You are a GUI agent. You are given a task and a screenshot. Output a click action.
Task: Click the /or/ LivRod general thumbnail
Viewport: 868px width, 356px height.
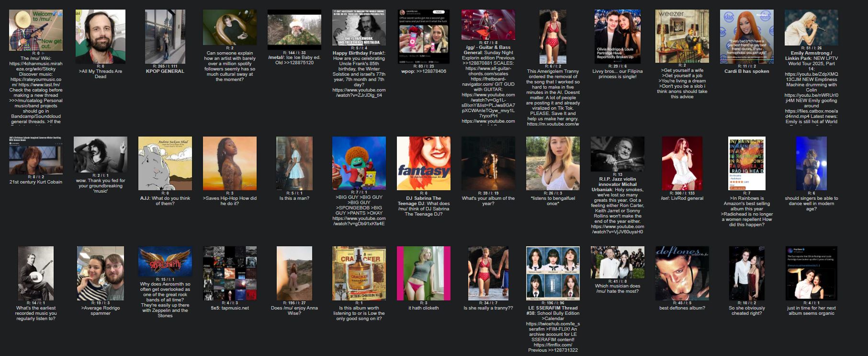point(682,163)
